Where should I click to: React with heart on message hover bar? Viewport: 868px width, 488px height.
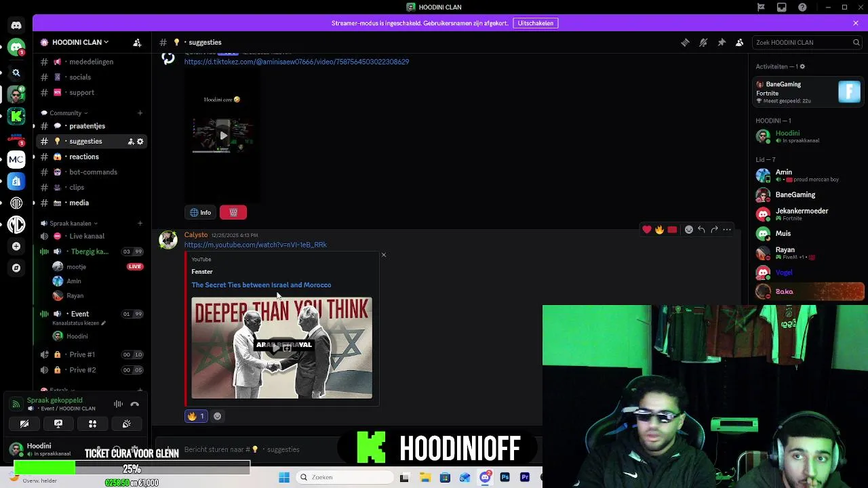[x=647, y=230]
